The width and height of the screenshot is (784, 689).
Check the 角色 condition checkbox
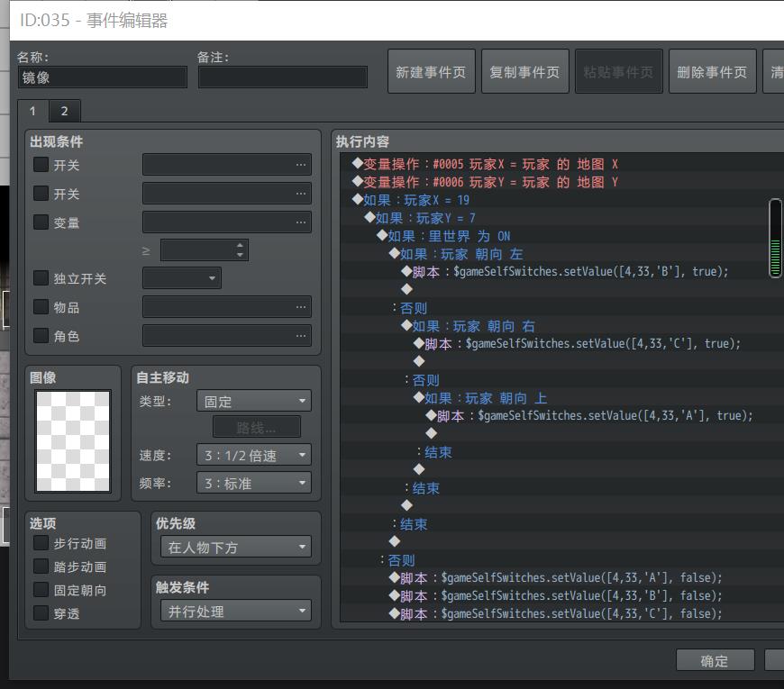click(x=41, y=336)
